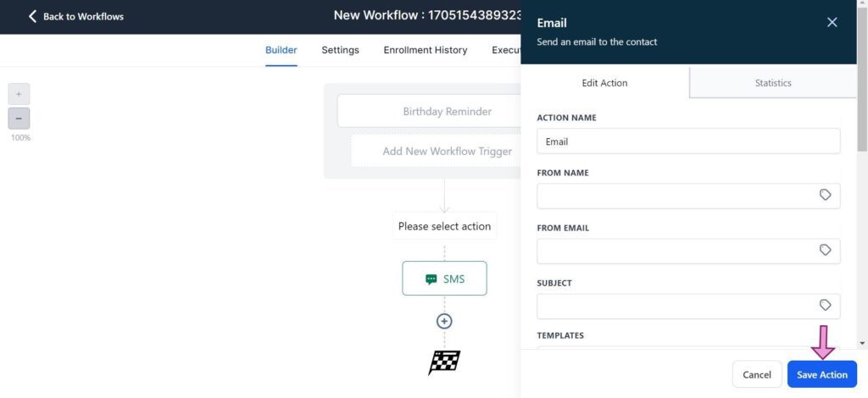
Task: Switch to the Builder tab
Action: (281, 50)
